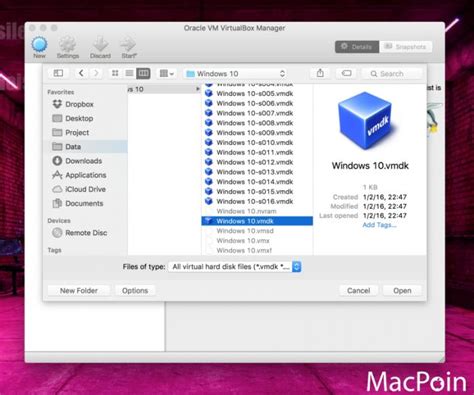
Task: Click the Search field
Action: click(x=392, y=74)
